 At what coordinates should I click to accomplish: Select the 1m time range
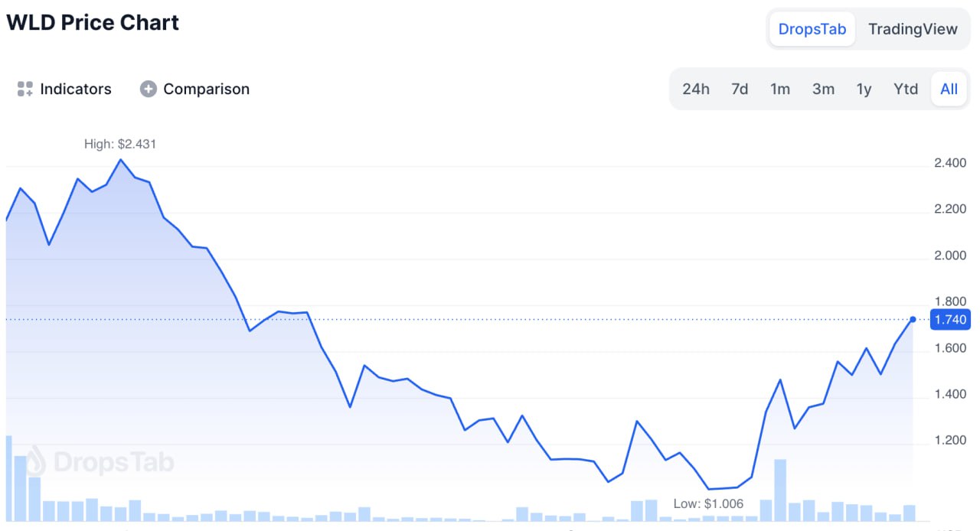[x=780, y=89]
